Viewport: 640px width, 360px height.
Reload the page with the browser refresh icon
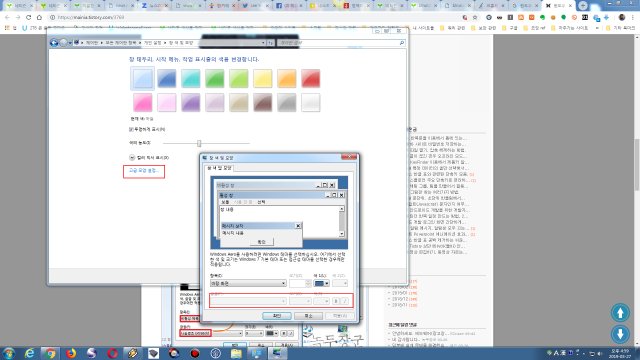(29, 17)
